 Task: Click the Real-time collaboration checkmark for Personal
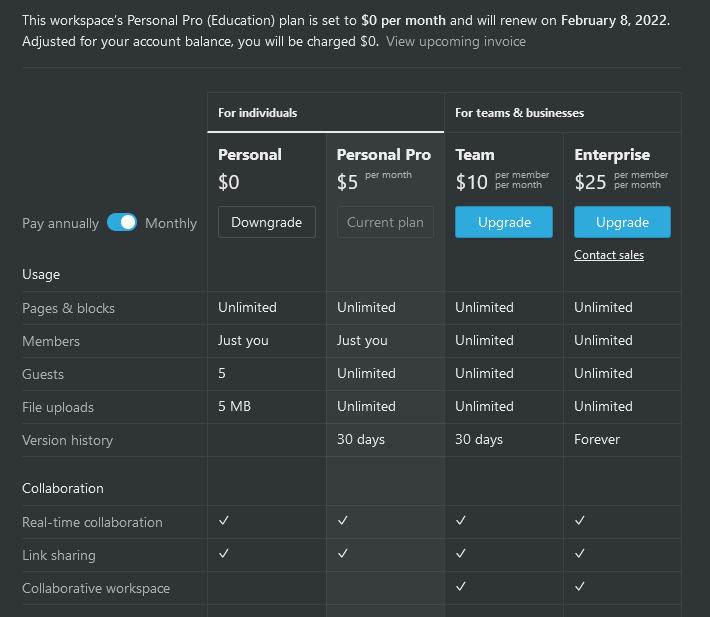click(224, 521)
